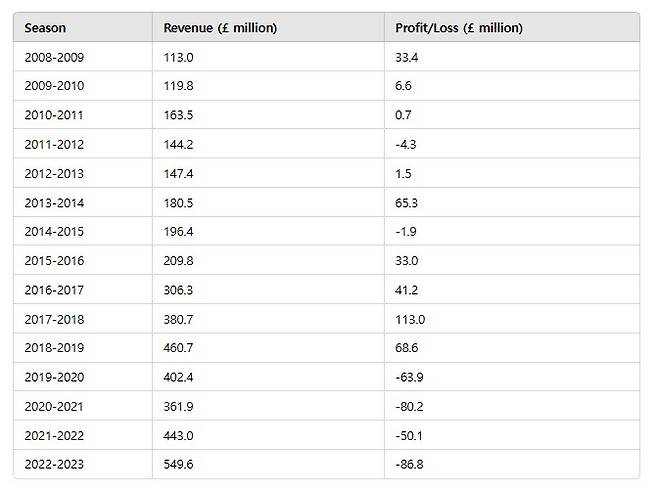The width and height of the screenshot is (658, 491).
Task: Click the Season column header
Action: coord(45,28)
